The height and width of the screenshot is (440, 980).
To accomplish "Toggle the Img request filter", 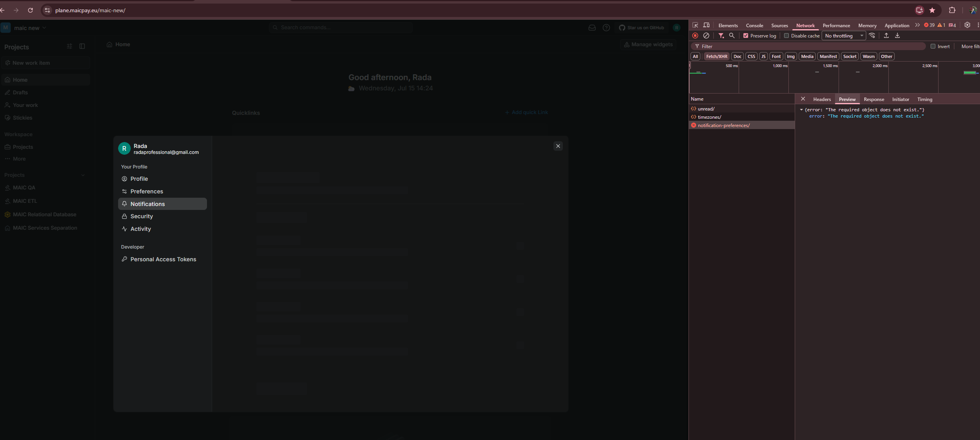I will point(791,56).
